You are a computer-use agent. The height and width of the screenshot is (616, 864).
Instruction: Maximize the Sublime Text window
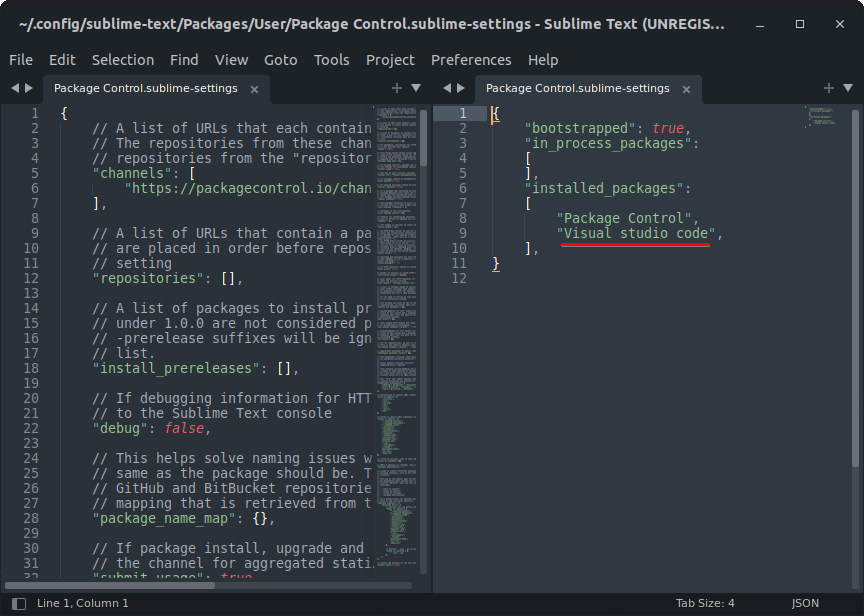(x=800, y=24)
